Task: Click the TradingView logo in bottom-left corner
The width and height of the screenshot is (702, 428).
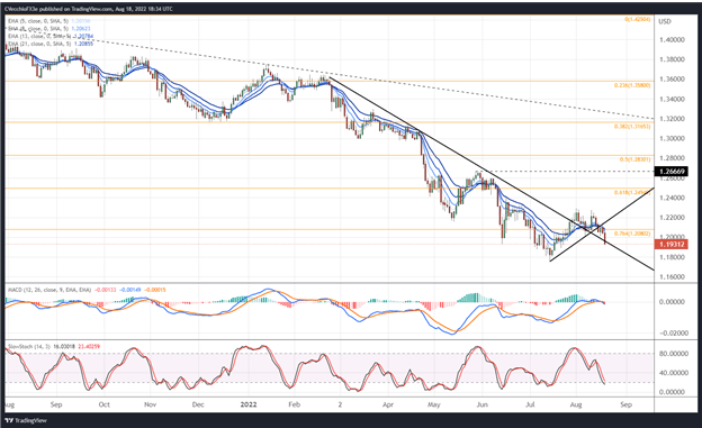Action: point(25,421)
